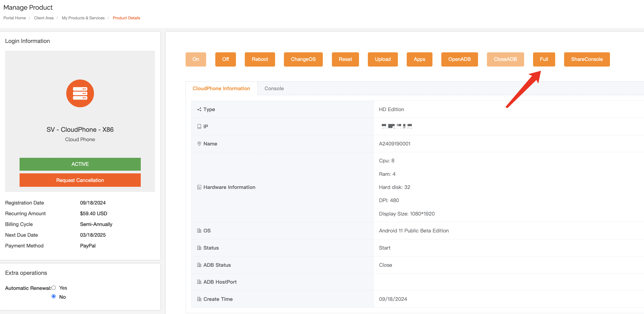The width and height of the screenshot is (644, 314).
Task: Click the share icon beside Type
Action: pos(199,109)
